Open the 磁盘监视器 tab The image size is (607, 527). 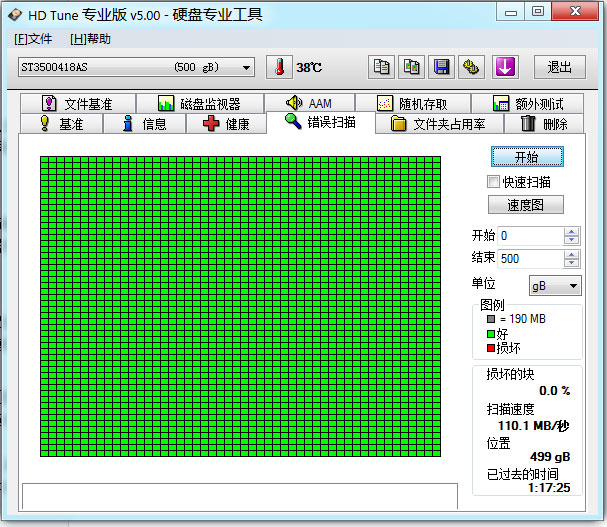[200, 103]
